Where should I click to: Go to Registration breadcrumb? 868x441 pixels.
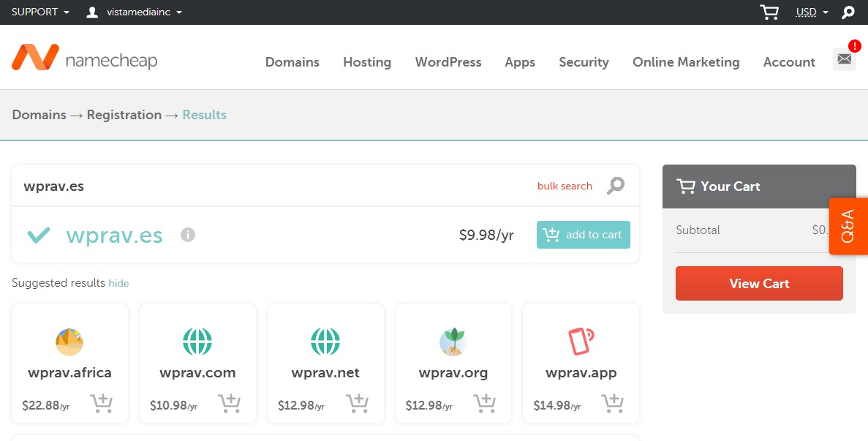(124, 115)
